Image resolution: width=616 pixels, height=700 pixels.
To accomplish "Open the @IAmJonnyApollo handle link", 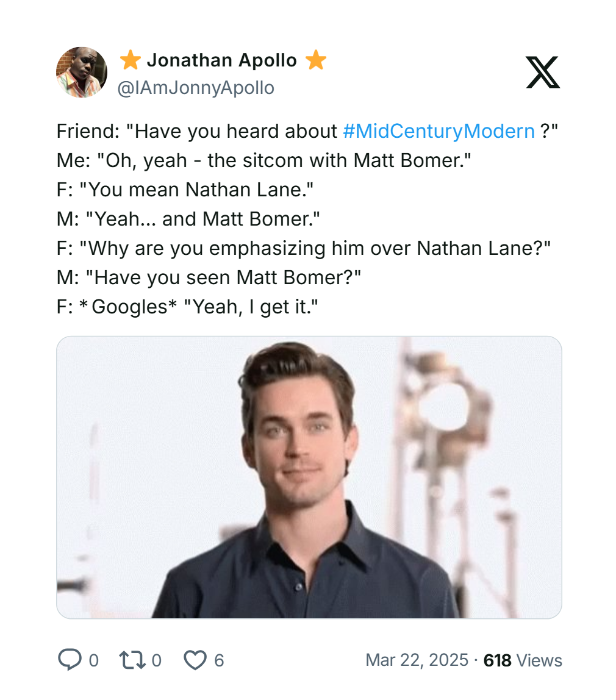I will coord(196,88).
